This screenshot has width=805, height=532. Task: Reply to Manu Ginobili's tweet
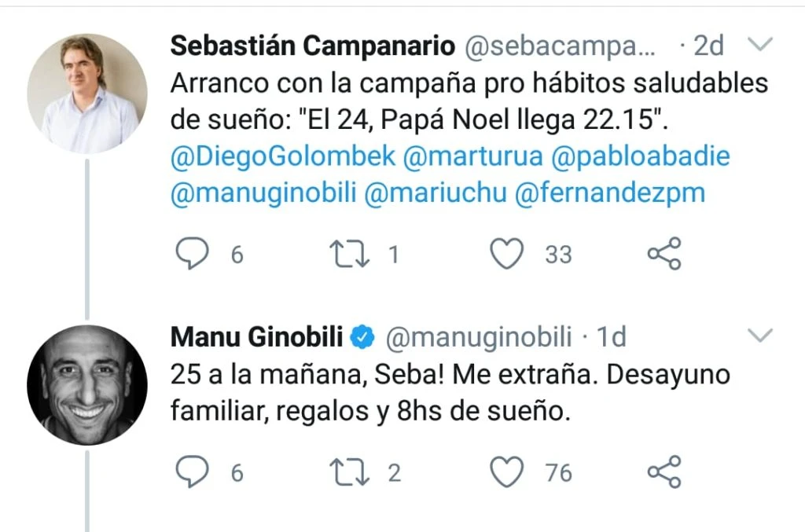pos(190,471)
